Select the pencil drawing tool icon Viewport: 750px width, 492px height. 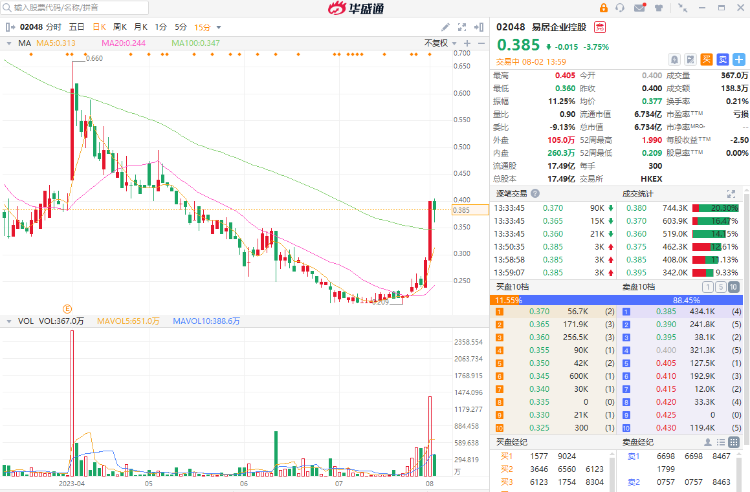(x=445, y=27)
